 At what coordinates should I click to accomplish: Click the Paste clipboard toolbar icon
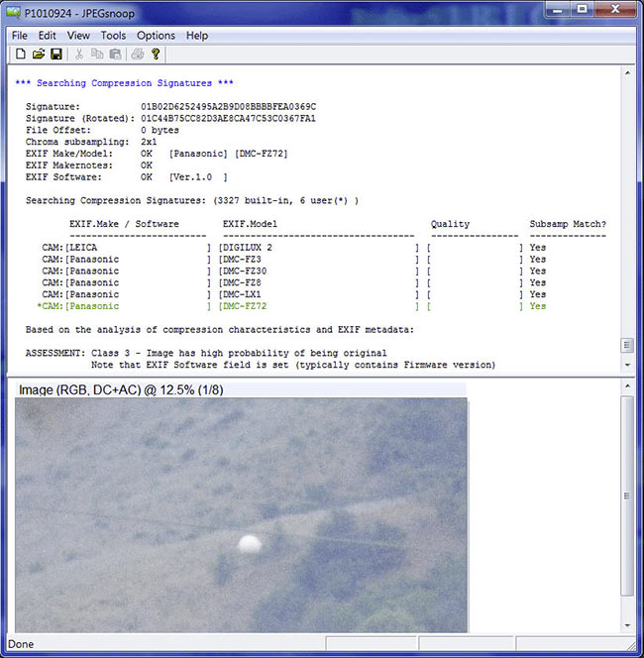(x=115, y=55)
